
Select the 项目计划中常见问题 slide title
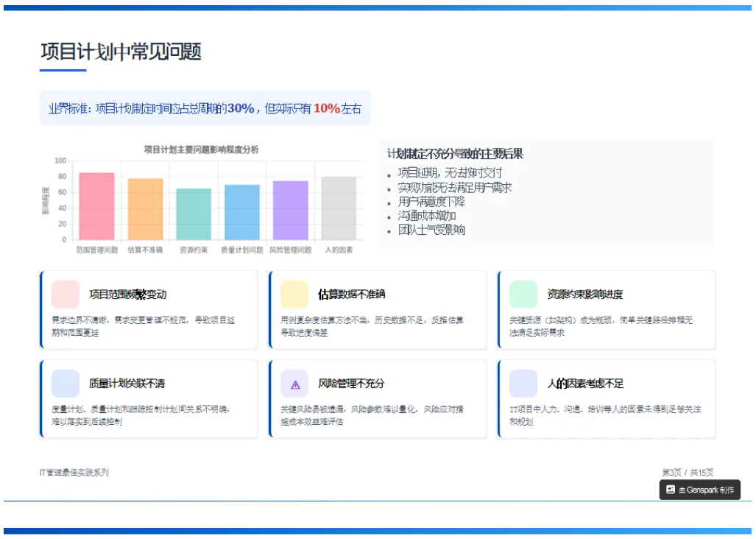pos(123,52)
